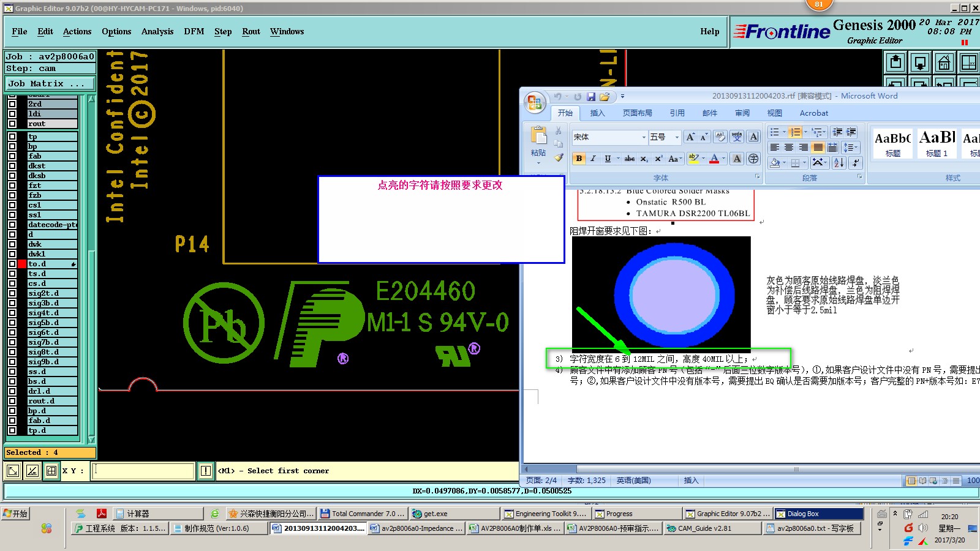Viewport: 980px width, 551px height.
Task: Click Grow Font icon in Word
Action: click(x=690, y=137)
